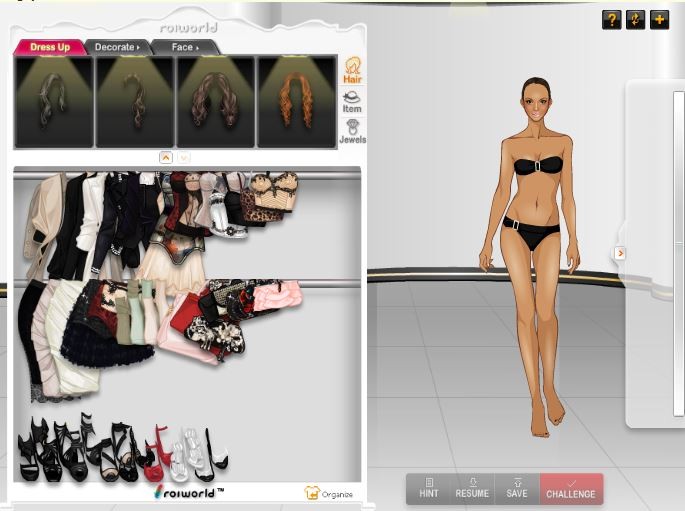Expand the right side panel arrow
685x511 pixels.
tap(620, 253)
